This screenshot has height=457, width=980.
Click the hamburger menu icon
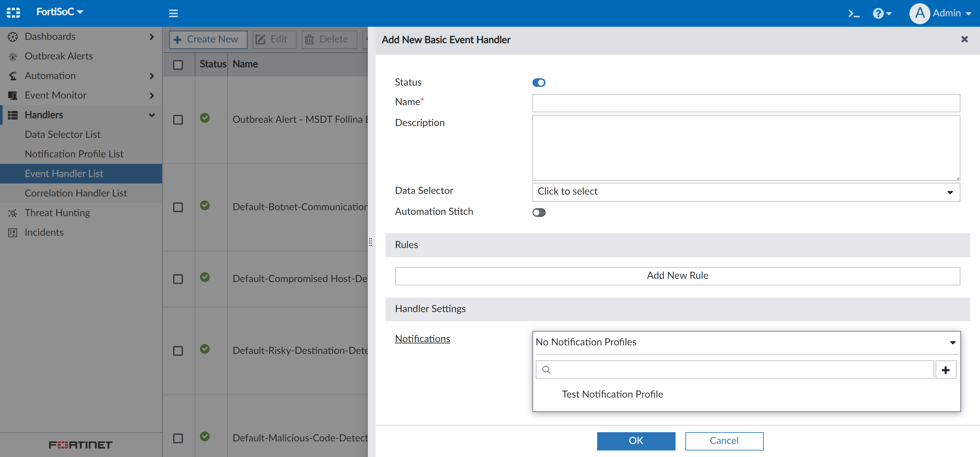[x=173, y=14]
